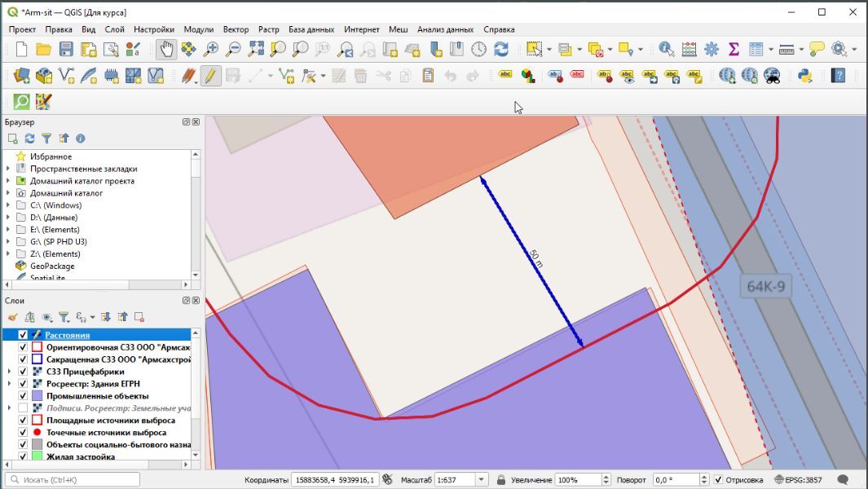Open the statistical summary sigma tool

[734, 50]
